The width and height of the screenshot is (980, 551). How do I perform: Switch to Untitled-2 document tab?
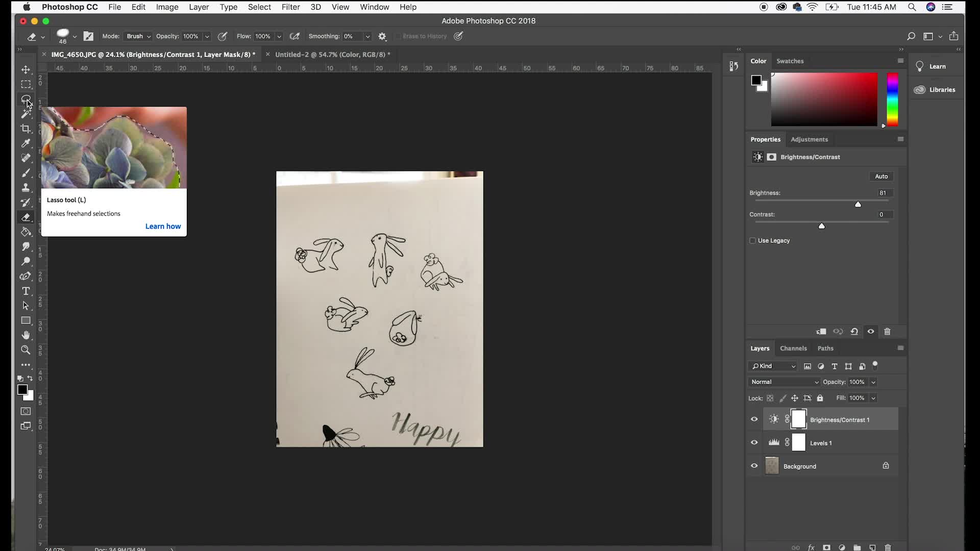[332, 55]
